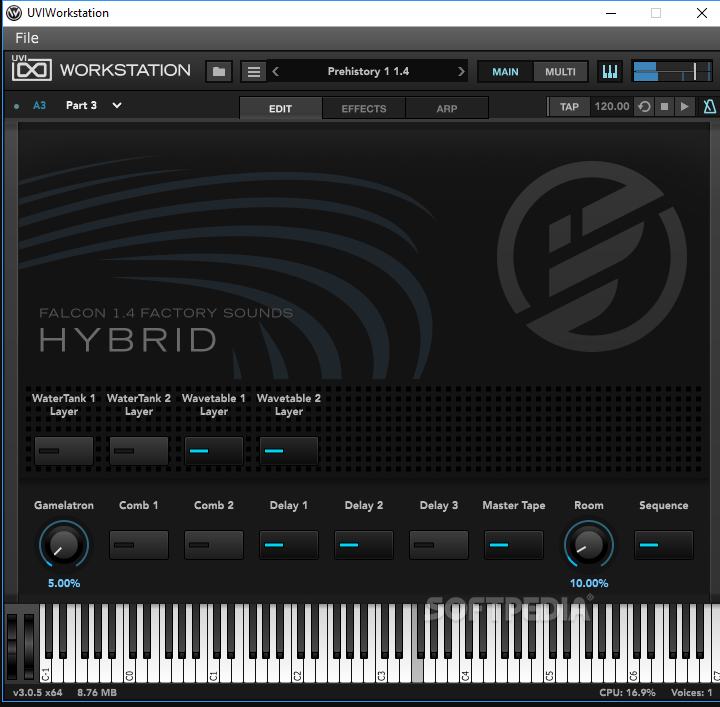Click the modulation wheel
Image resolution: width=720 pixels, height=707 pixels.
(28, 646)
